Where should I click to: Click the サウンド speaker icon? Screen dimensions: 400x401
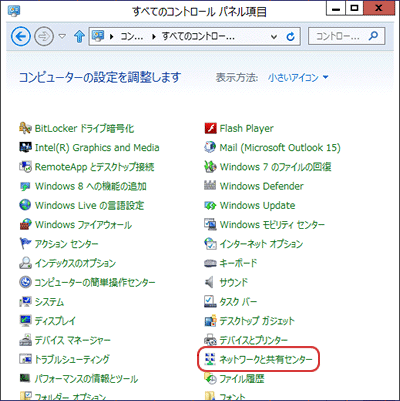click(209, 283)
